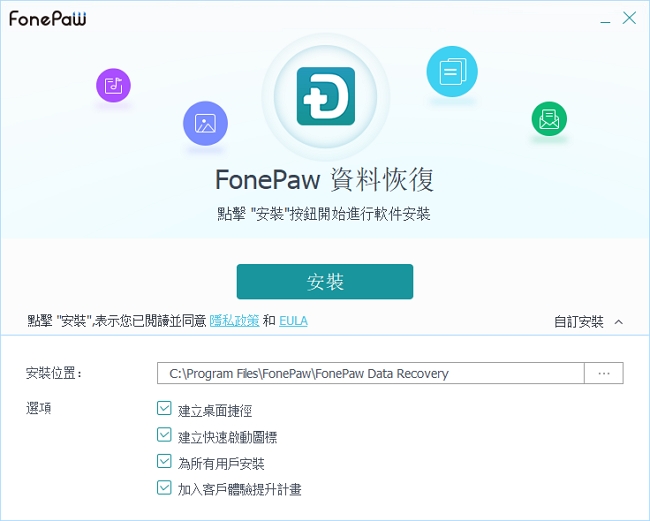Click the blue image file icon
The width and height of the screenshot is (650, 521).
coord(205,123)
